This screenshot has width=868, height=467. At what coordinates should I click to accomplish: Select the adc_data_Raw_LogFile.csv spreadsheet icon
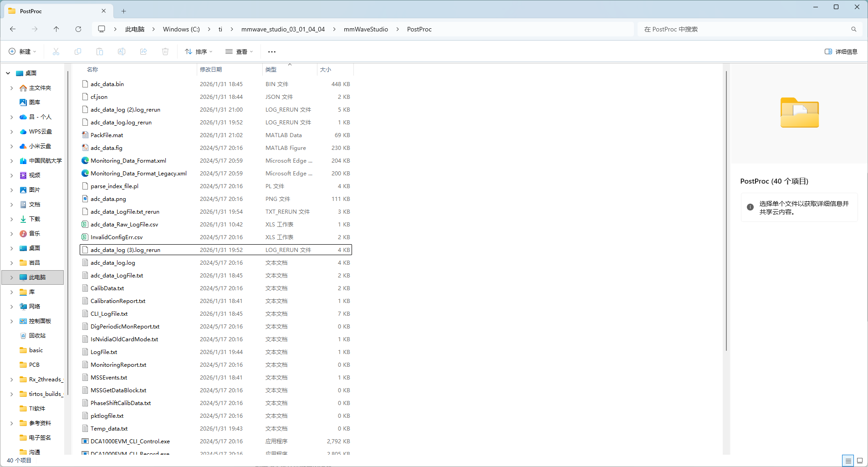pyautogui.click(x=85, y=224)
